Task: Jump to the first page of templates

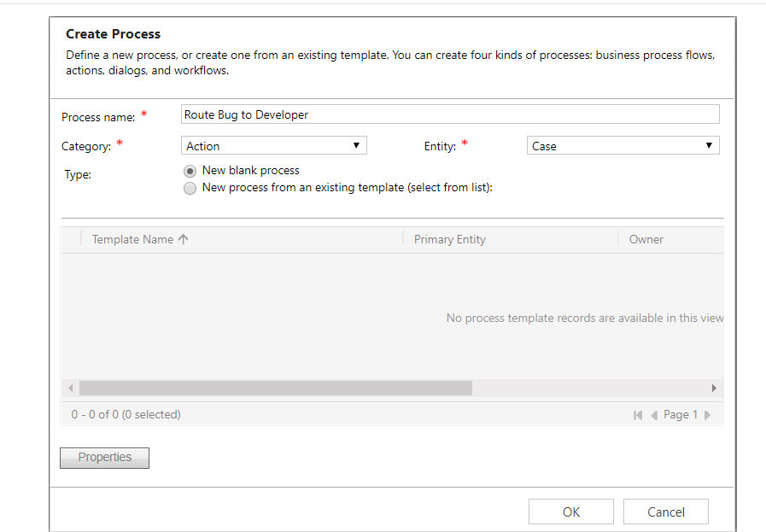Action: 637,415
